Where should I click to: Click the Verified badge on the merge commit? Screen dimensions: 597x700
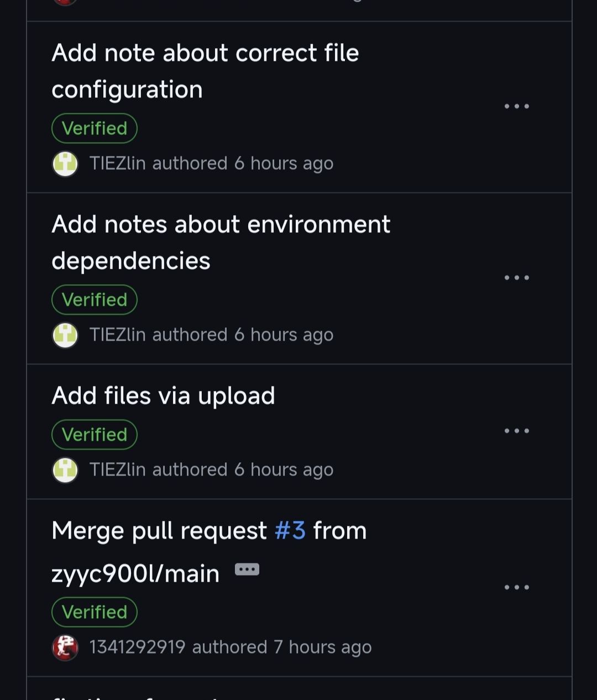(94, 612)
